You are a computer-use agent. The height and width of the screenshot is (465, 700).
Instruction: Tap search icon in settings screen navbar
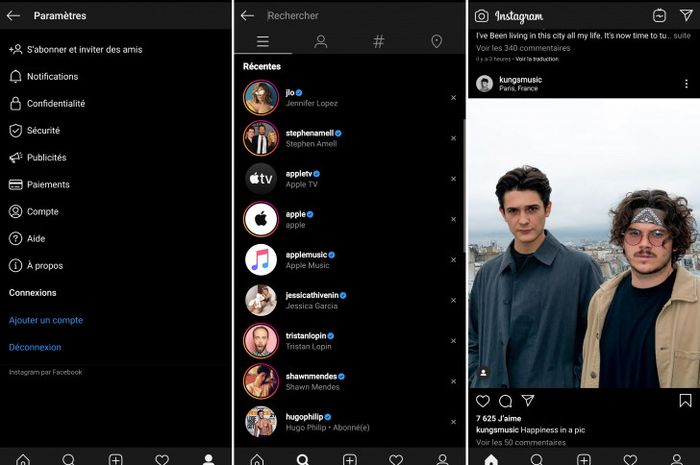click(x=69, y=459)
